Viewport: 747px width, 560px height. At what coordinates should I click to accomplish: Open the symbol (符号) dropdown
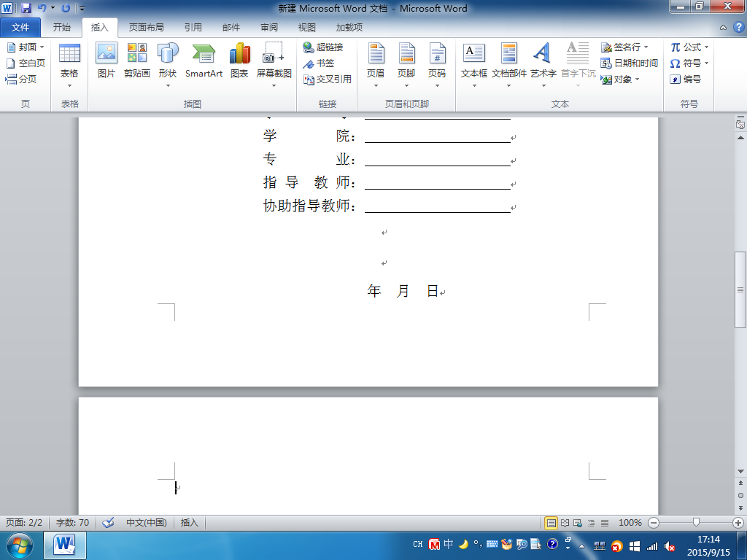point(689,63)
